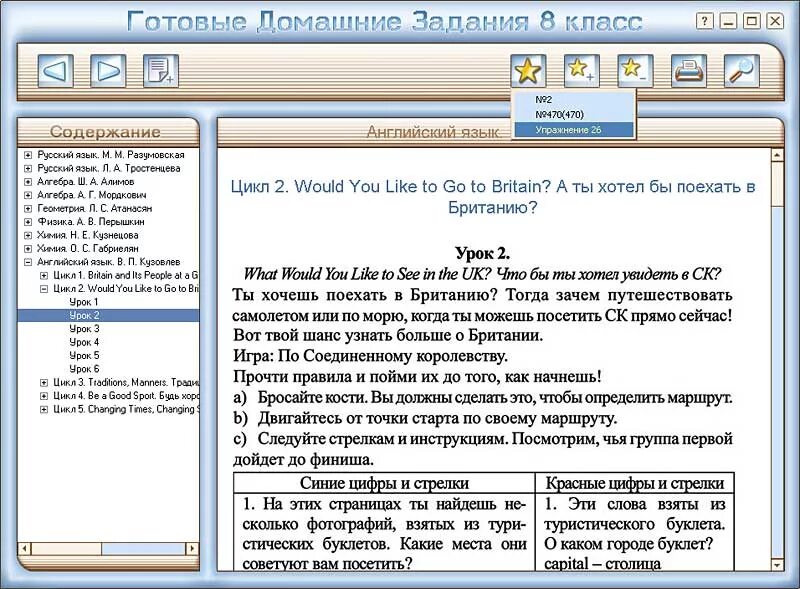
Task: Click Алгебра. Ш. А. Алимов label
Action: (x=86, y=182)
